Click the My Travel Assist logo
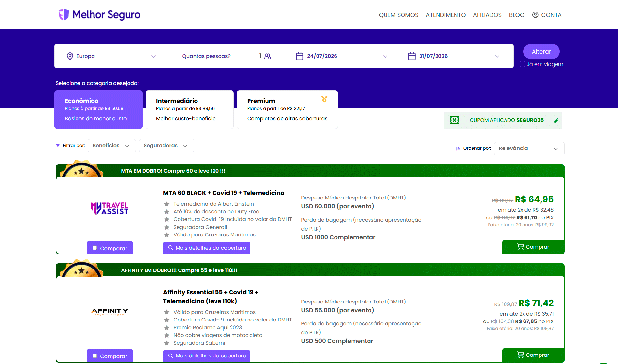618x364 pixels. tap(110, 208)
